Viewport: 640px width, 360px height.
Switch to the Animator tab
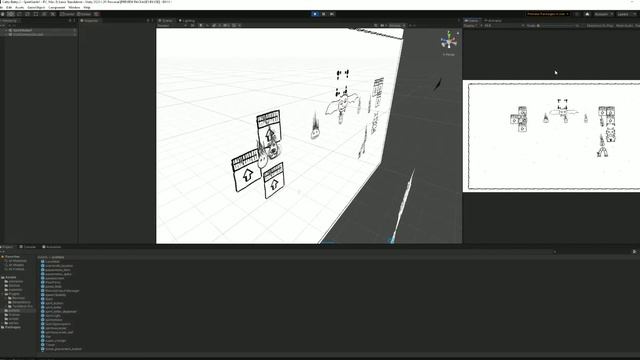493,20
